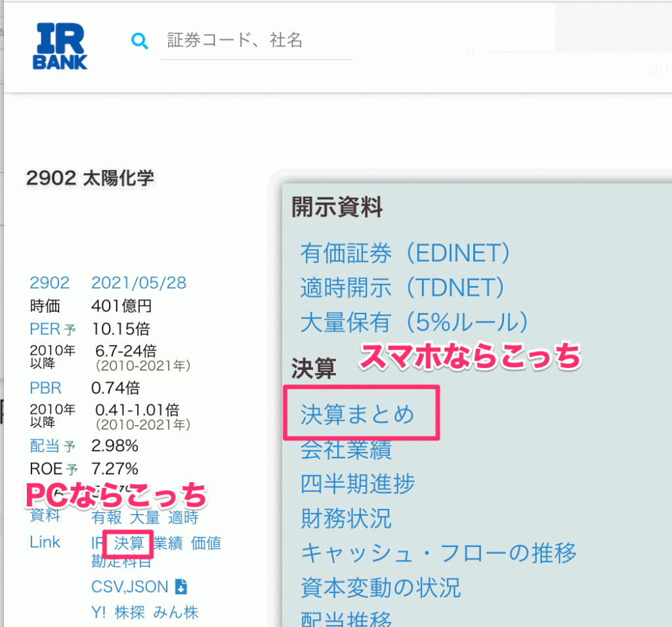
Task: Click the 2021/05/28 date link
Action: pyautogui.click(x=138, y=283)
